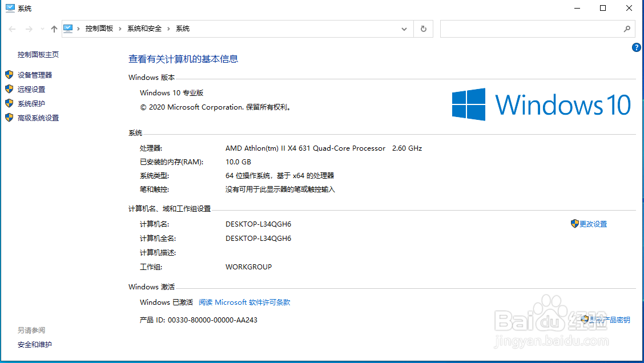
Task: Refresh the page with the refresh icon
Action: [x=423, y=29]
